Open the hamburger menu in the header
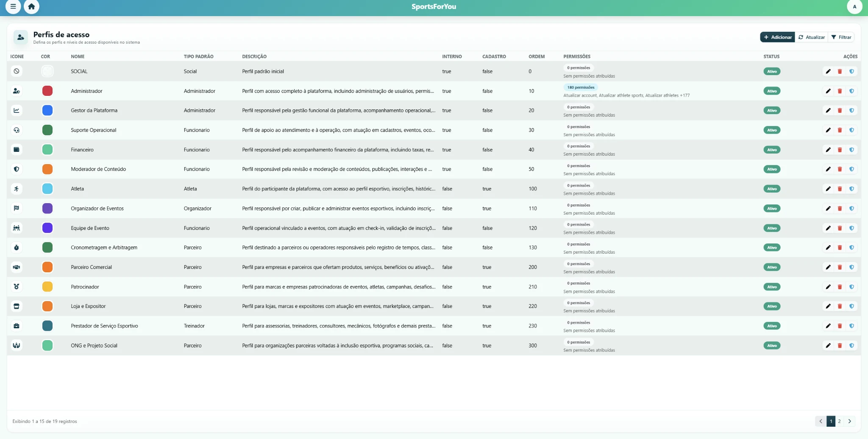Viewport: 868px width, 439px height. coord(13,6)
